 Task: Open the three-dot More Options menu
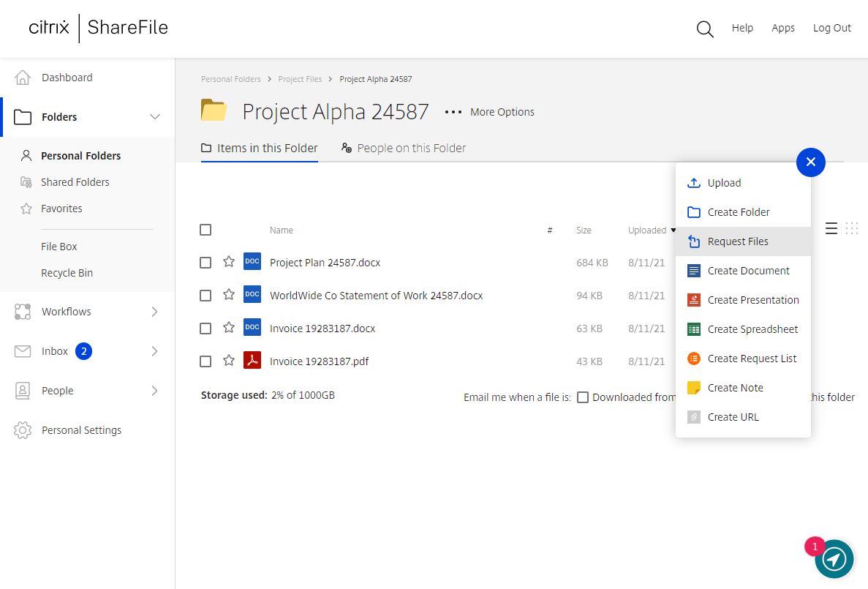pos(453,112)
